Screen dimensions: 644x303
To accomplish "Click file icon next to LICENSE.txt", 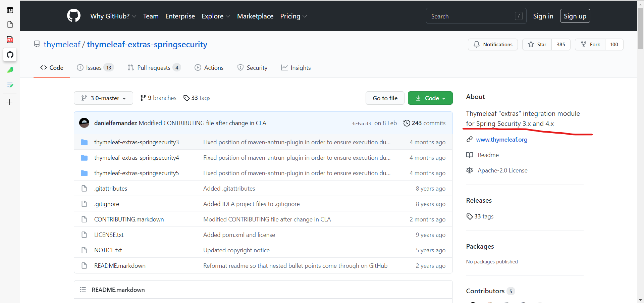I will pos(84,235).
